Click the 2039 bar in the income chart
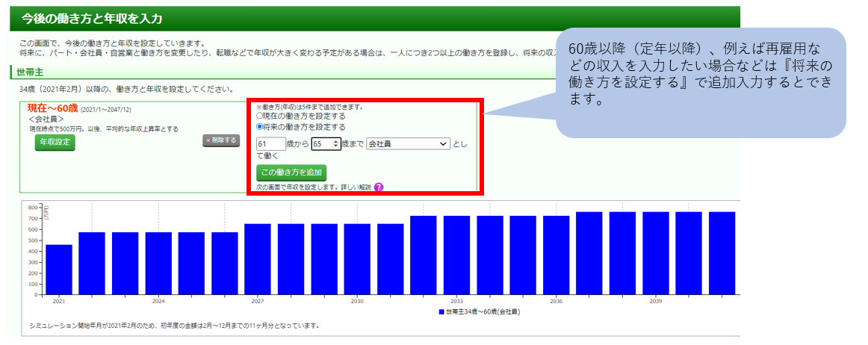868x345 pixels. tap(655, 252)
